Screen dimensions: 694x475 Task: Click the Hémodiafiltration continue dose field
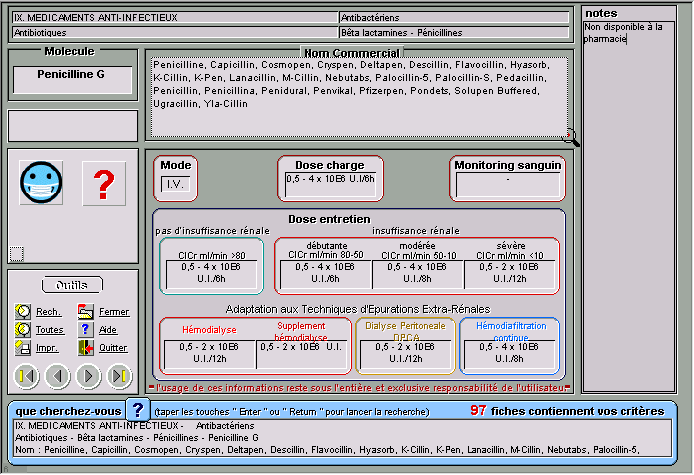[x=509, y=355]
